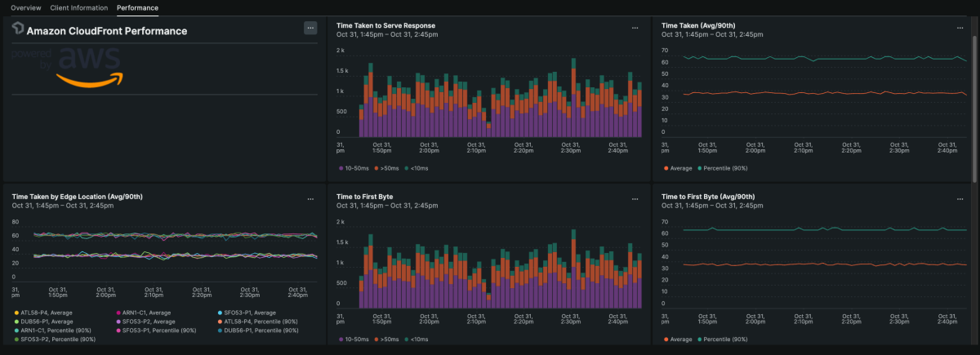Switch to the Client Information tab
The height and width of the screenshot is (355, 980).
(x=78, y=7)
